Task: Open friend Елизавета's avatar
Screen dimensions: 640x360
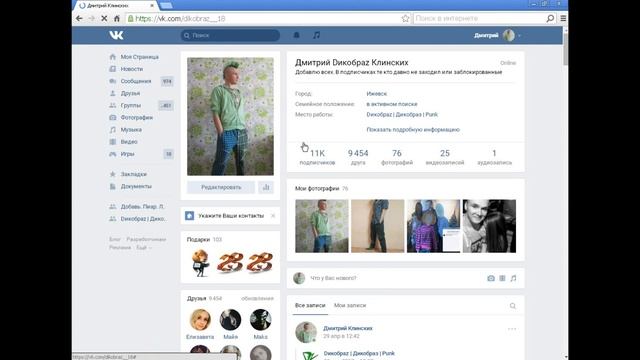Action: click(x=200, y=320)
